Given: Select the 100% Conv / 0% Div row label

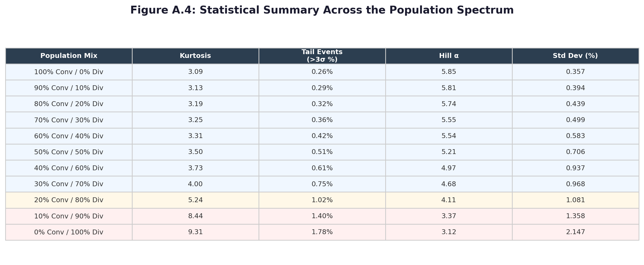Looking at the screenshot, I should 69,72.
